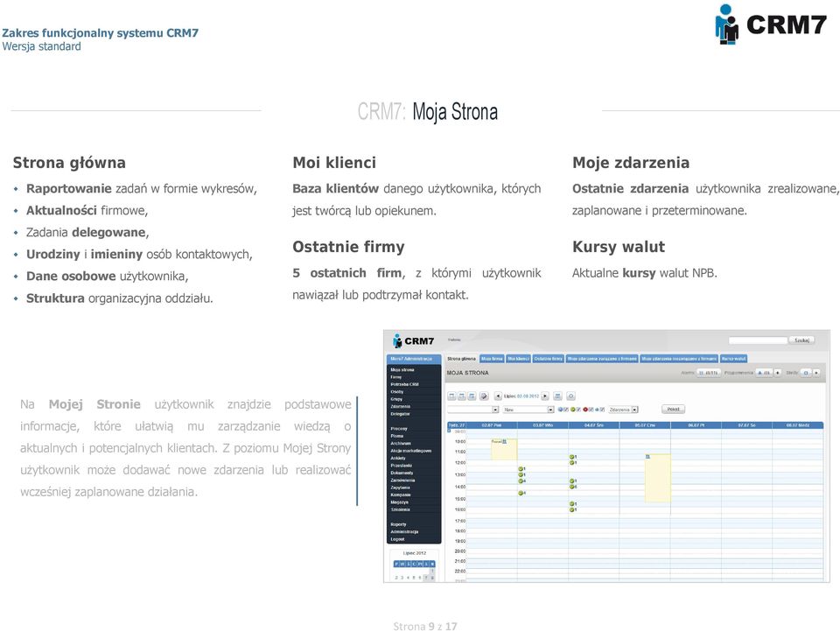Collapse the calendar rows with the small square toggle
Viewport: 840px width, 631px height.
449,431
